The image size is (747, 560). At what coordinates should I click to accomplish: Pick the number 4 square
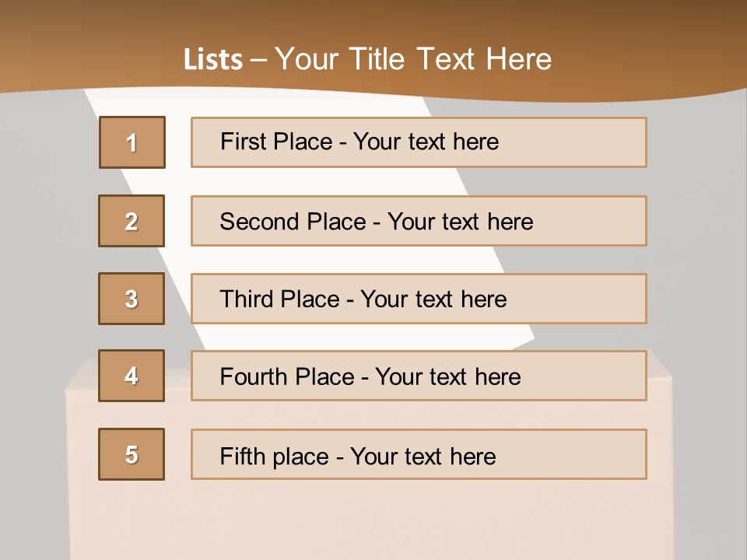(x=132, y=376)
